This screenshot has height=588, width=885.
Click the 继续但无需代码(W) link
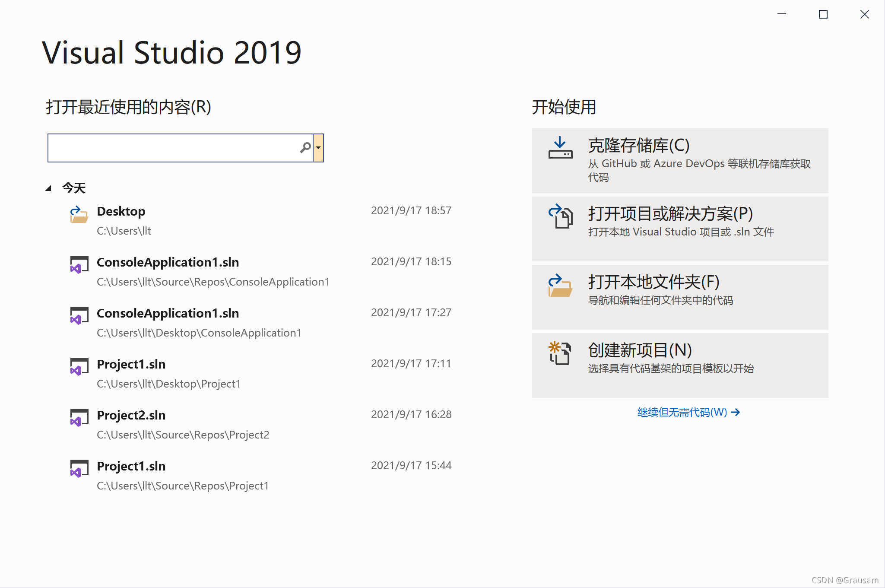(x=688, y=412)
